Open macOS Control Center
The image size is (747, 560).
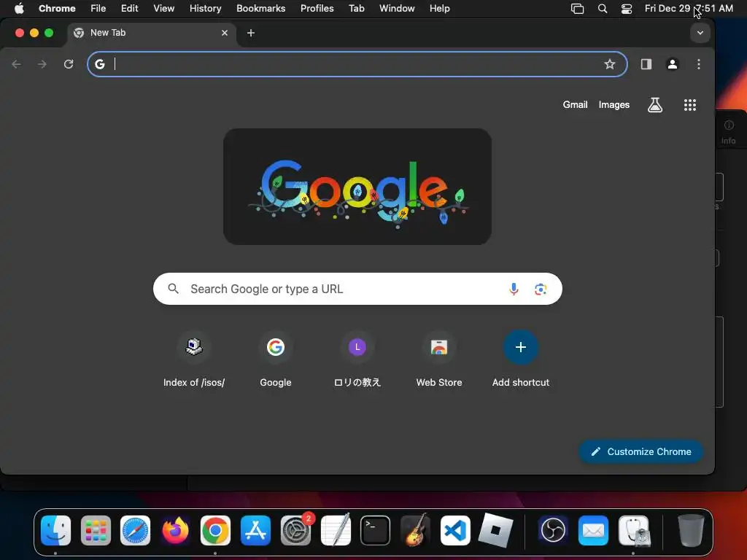(627, 9)
